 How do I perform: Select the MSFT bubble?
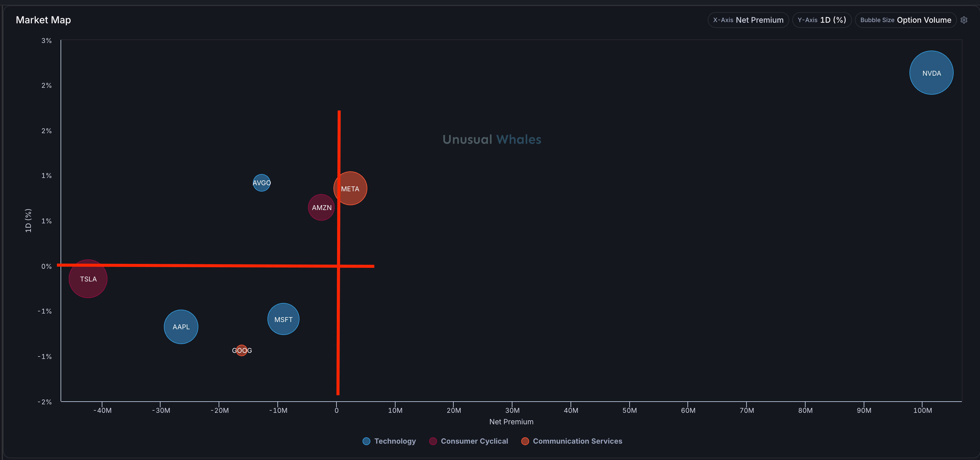pyautogui.click(x=283, y=319)
